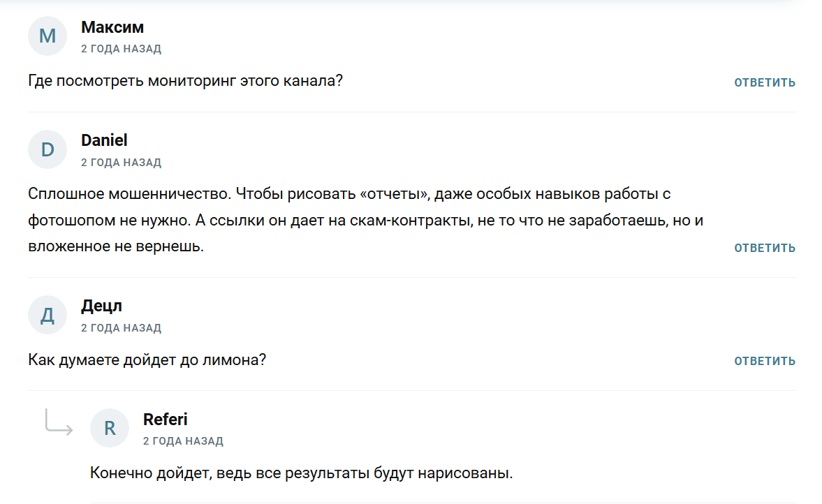This screenshot has height=504, width=822.
Task: Click the nested reply arrow icon
Action: tap(59, 422)
